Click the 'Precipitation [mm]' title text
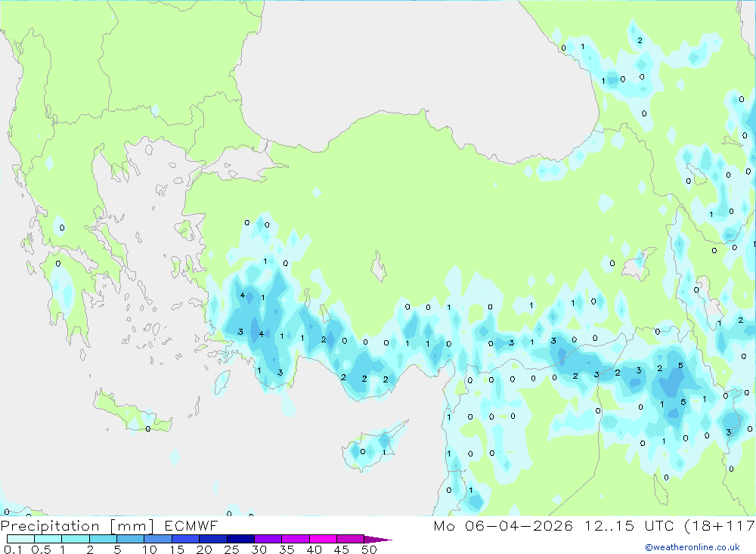The height and width of the screenshot is (554, 756). (x=77, y=526)
